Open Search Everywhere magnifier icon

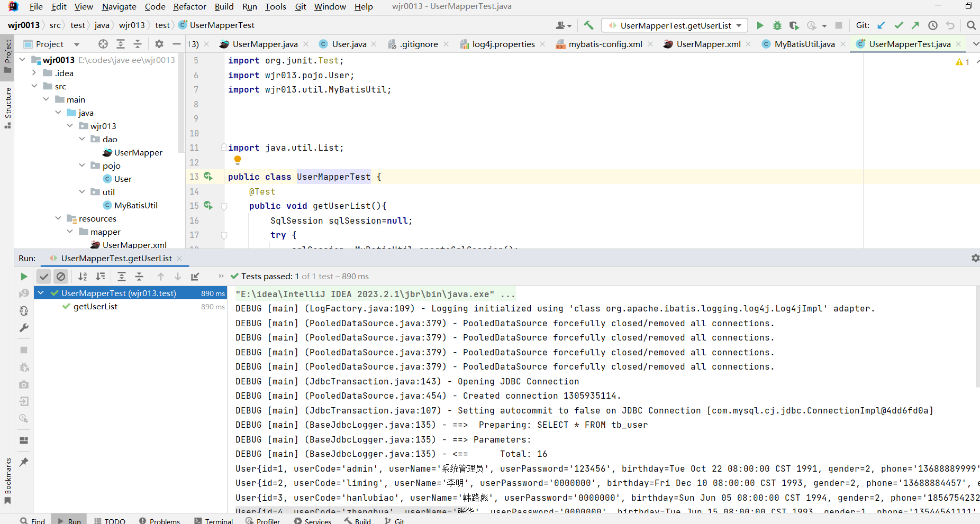(971, 25)
